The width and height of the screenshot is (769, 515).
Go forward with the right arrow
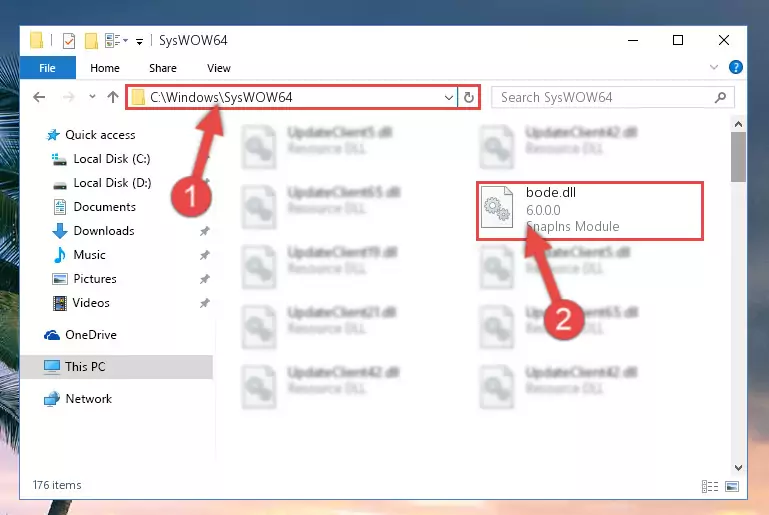pos(69,97)
